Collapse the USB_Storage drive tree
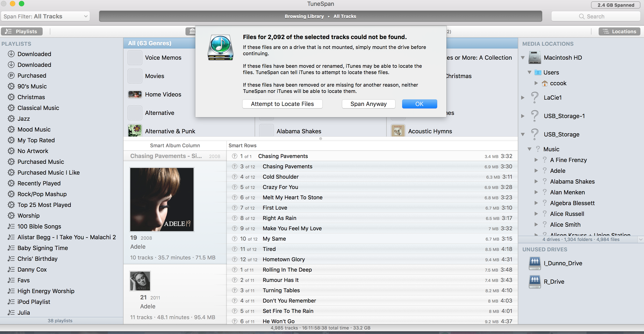The height and width of the screenshot is (334, 644). tap(523, 134)
